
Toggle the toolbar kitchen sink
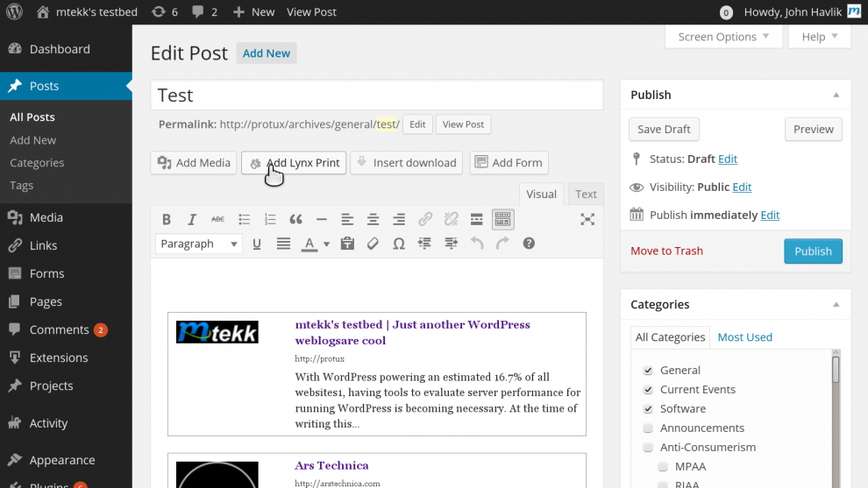click(x=502, y=220)
